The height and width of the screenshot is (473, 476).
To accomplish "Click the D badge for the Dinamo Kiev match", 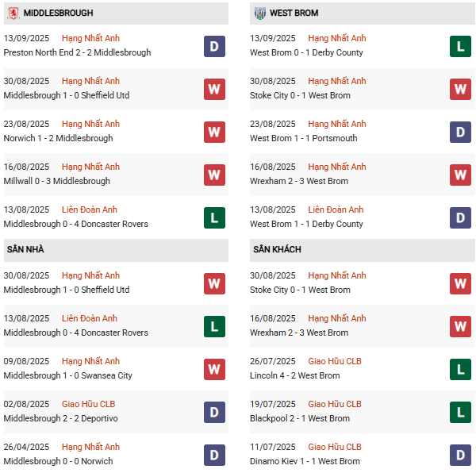I will (x=460, y=455).
